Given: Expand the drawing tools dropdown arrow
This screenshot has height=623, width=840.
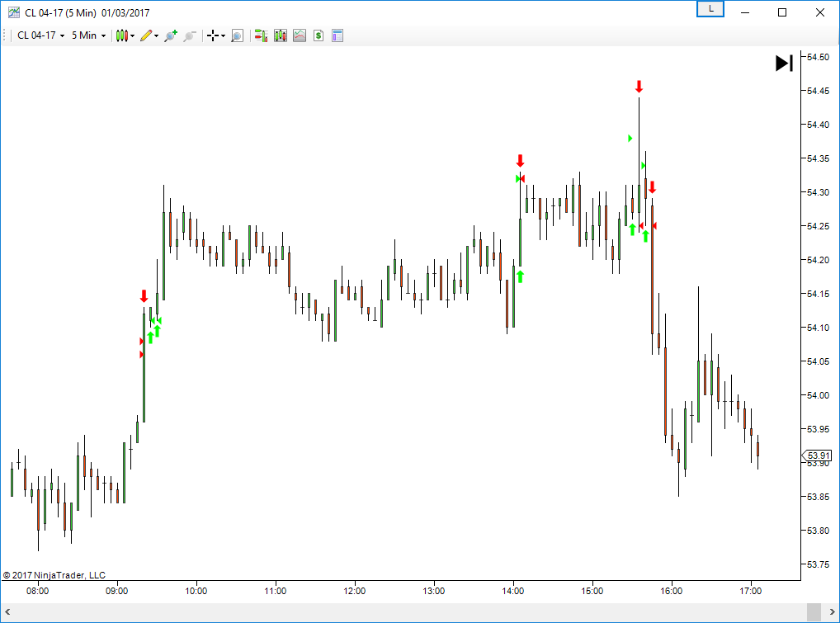Looking at the screenshot, I should pos(157,35).
